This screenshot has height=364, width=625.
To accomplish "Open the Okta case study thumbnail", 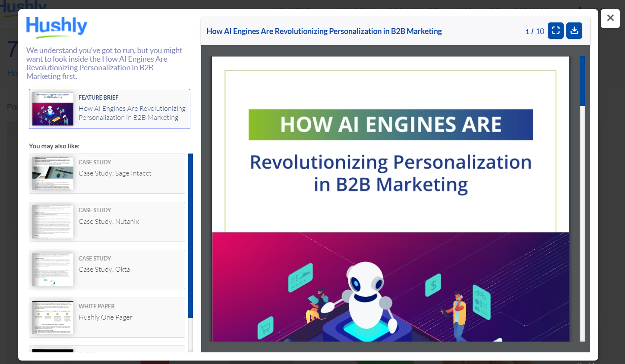I will 52,269.
